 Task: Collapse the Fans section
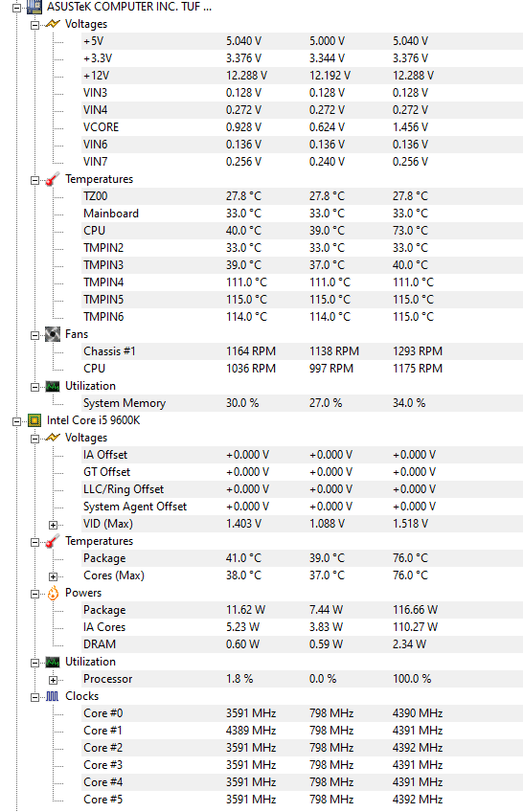pyautogui.click(x=34, y=335)
